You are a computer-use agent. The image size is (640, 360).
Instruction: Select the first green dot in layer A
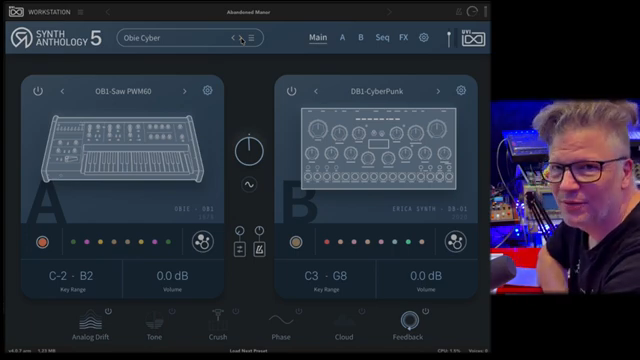click(73, 242)
